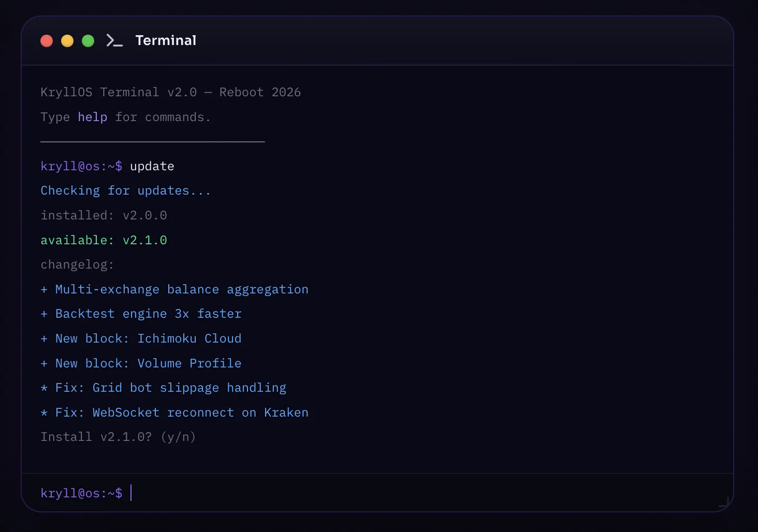Click the 'Multi-exchange balance aggregation' changelog entry
Viewport: 758px width, 532px height.
coord(174,289)
